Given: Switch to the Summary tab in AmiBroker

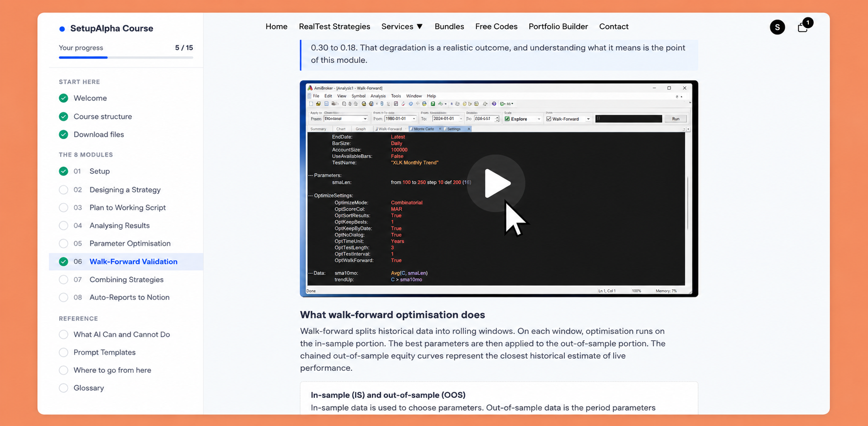Looking at the screenshot, I should point(318,129).
